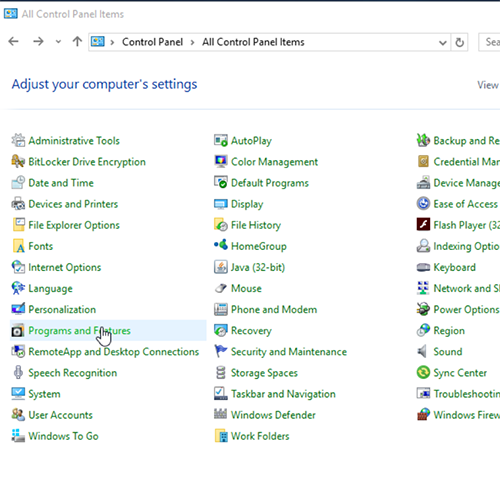Open the Troubleshooting link
500x500 pixels.
click(x=466, y=394)
